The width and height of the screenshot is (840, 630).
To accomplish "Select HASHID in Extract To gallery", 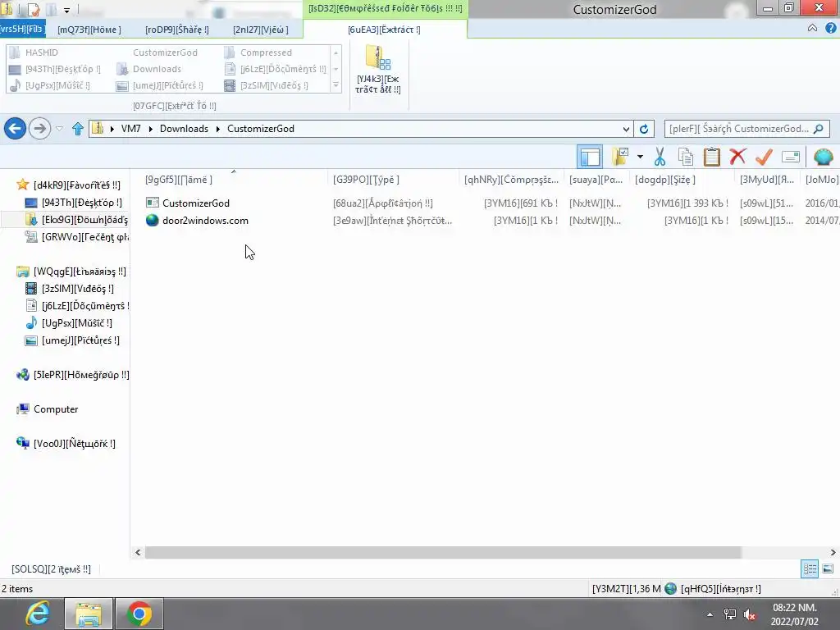I will 34,52.
